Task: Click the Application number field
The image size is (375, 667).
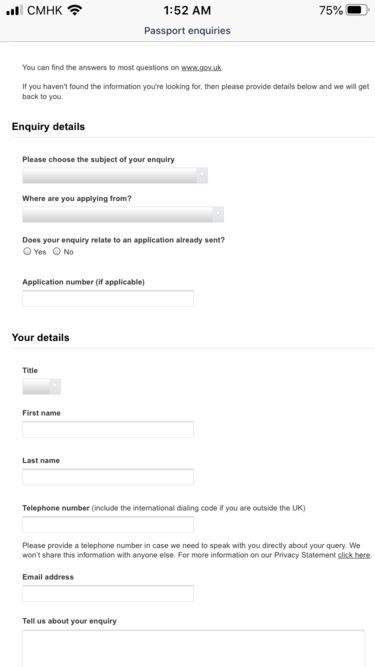Action: (108, 299)
